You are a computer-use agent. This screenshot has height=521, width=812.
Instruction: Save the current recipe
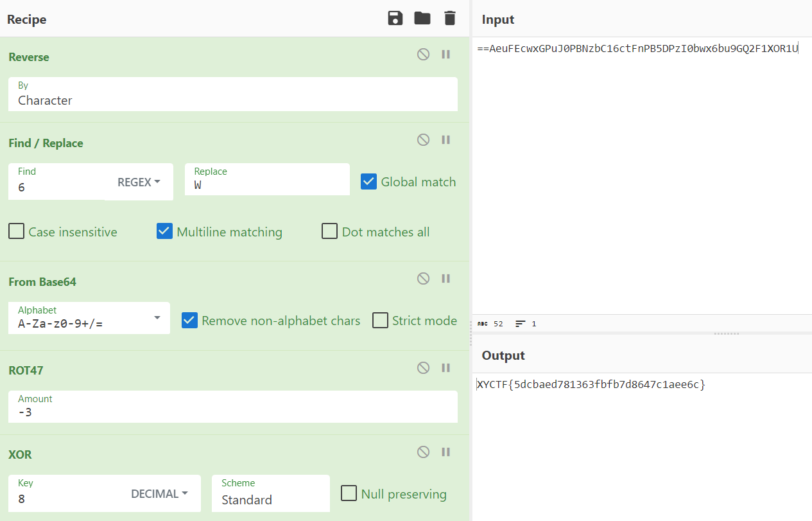coord(395,19)
